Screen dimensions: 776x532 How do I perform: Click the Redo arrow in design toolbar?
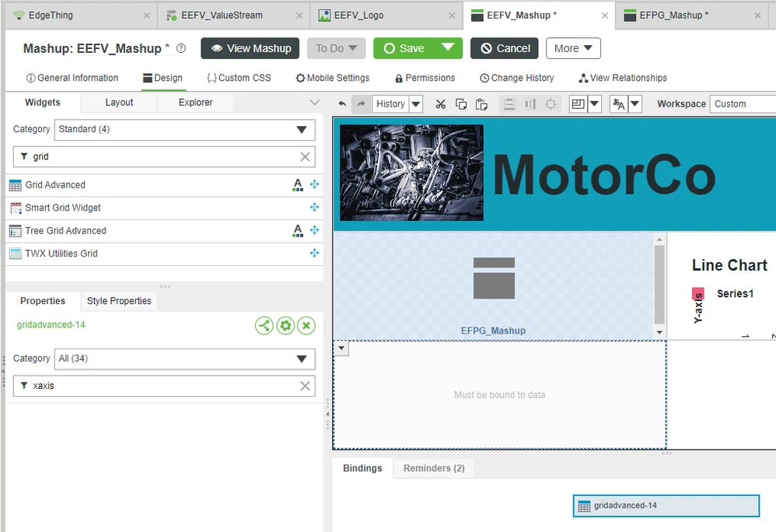[362, 104]
